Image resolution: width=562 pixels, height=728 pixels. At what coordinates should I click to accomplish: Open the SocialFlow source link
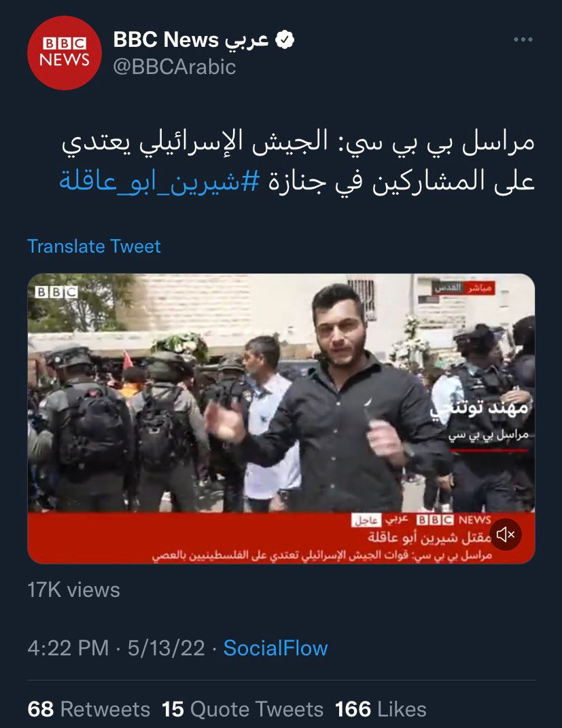click(275, 648)
